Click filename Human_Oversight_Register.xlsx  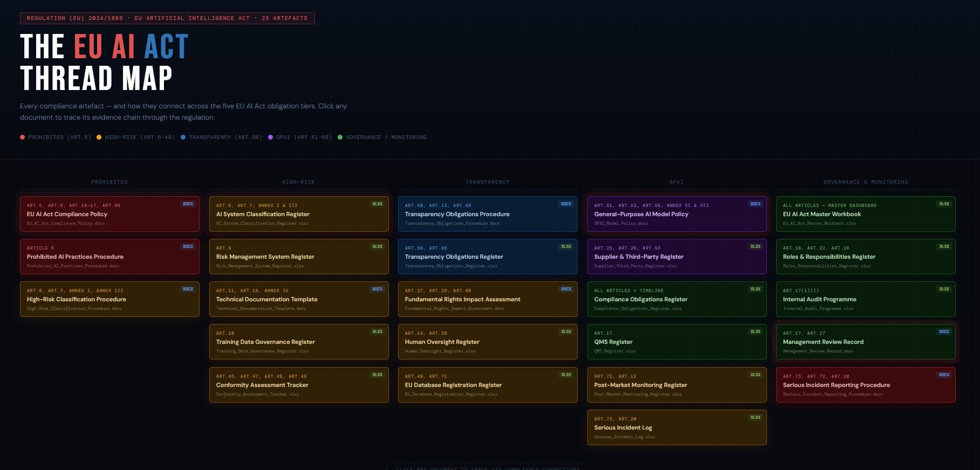(440, 351)
